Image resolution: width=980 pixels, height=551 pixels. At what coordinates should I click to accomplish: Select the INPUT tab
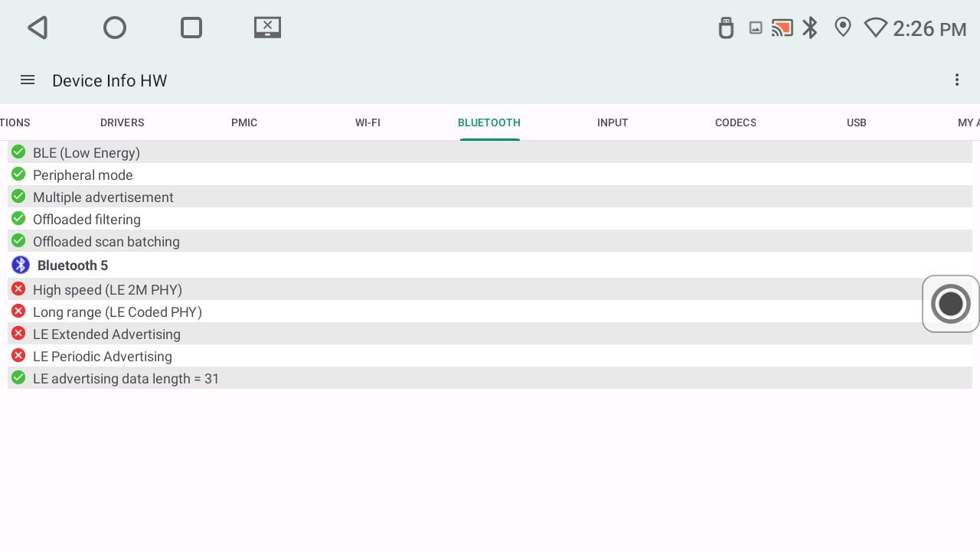612,122
